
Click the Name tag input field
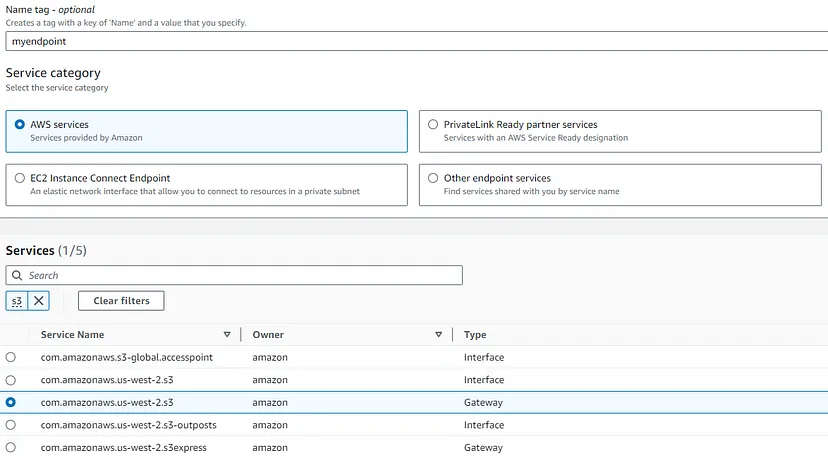click(x=417, y=41)
